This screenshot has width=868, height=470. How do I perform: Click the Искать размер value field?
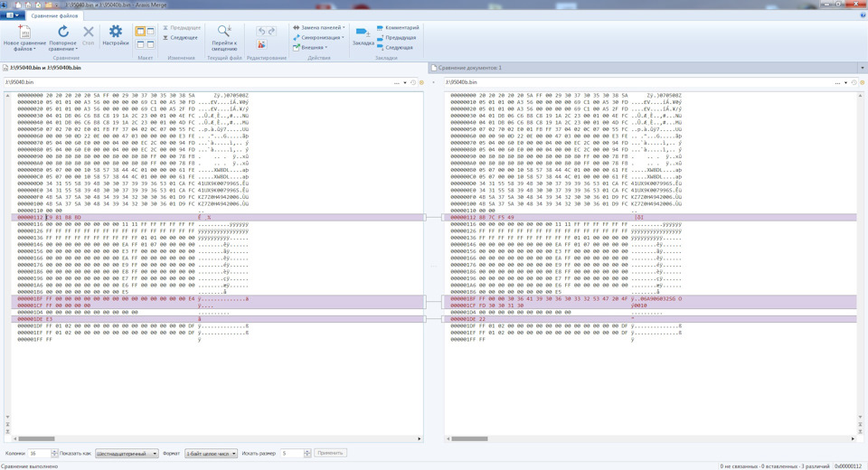292,453
